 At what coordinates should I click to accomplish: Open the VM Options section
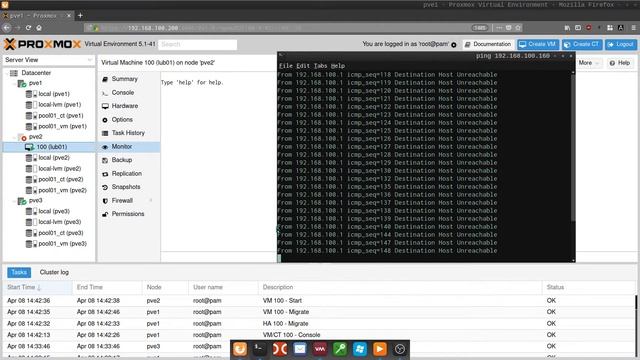(122, 120)
